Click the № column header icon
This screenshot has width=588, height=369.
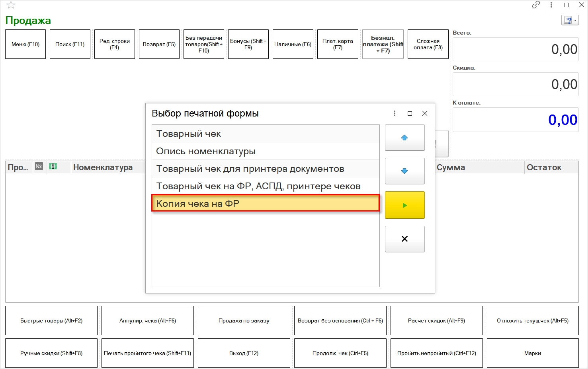tap(39, 167)
